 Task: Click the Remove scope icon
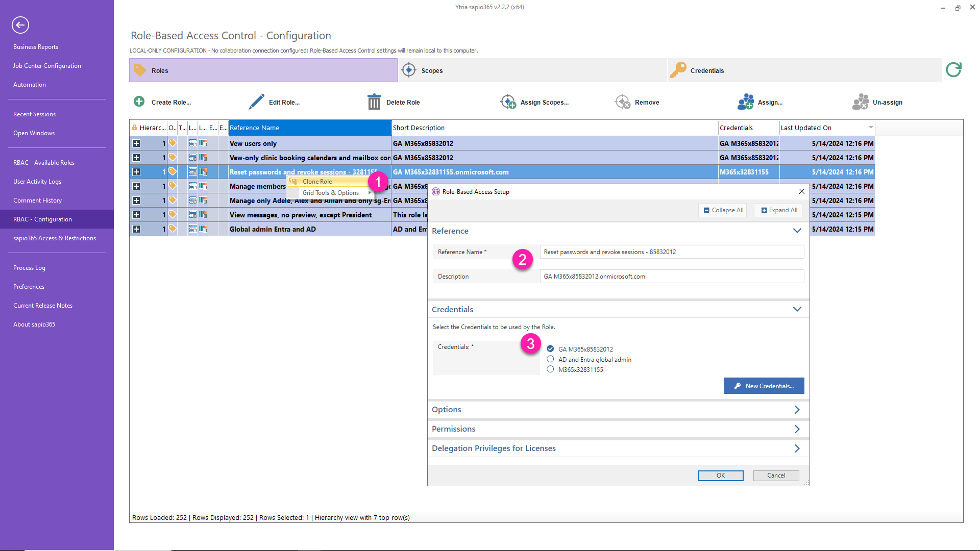(623, 102)
